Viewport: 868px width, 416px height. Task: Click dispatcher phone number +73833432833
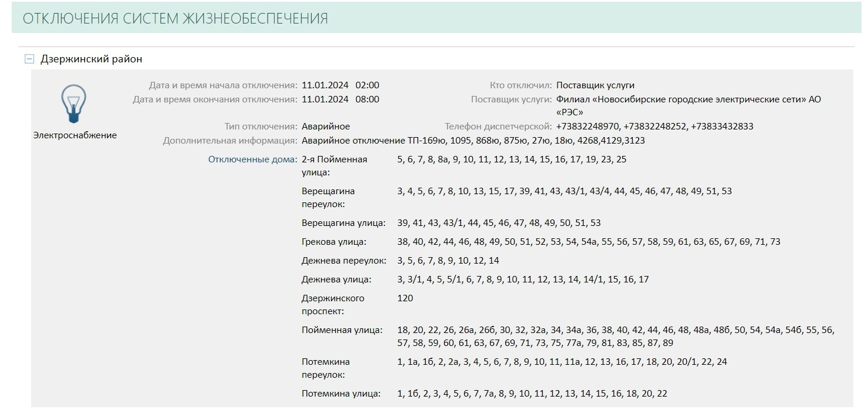(x=722, y=127)
